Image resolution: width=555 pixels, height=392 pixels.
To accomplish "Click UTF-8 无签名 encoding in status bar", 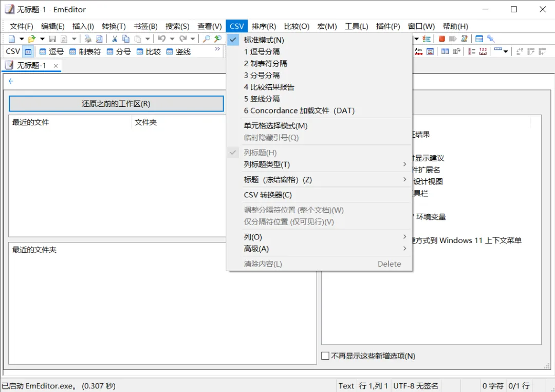I will point(416,386).
